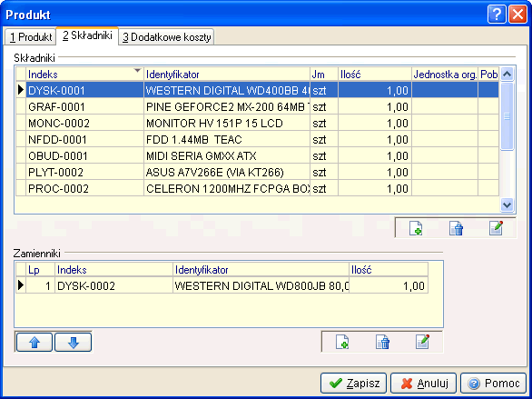
Task: Delete selected component with Składniki trash icon
Action: (456, 228)
